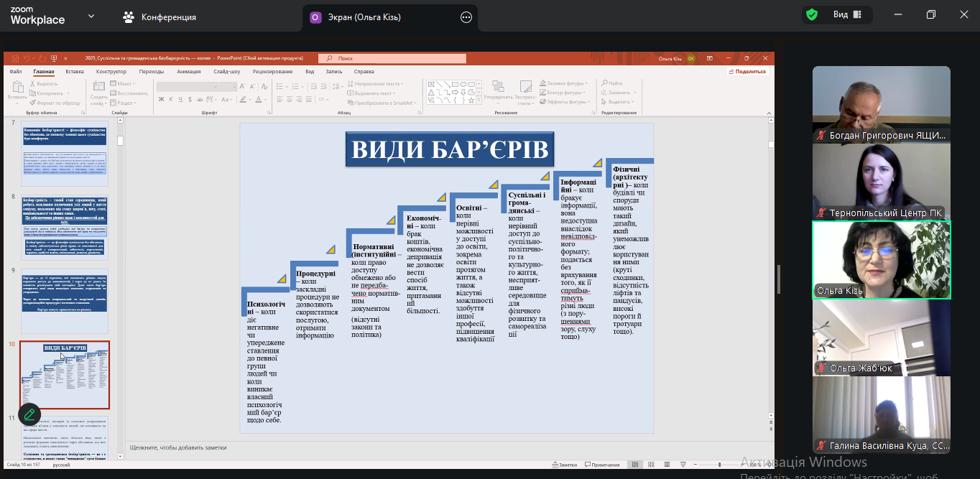This screenshot has width=980, height=479.
Task: Expand the Вид view options in Zoom
Action: coord(848,15)
